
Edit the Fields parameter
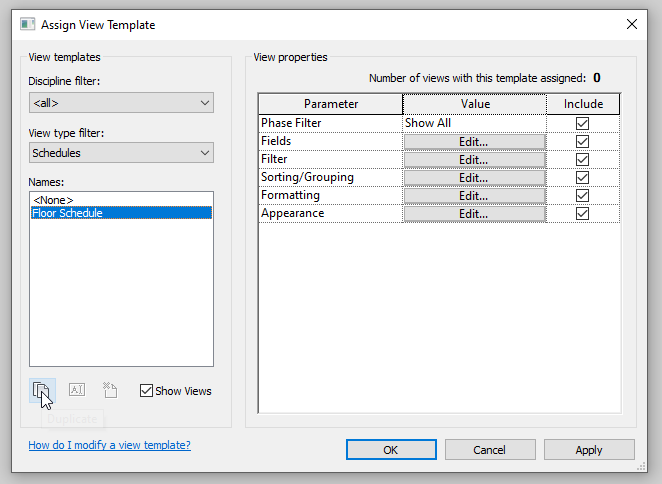click(474, 141)
